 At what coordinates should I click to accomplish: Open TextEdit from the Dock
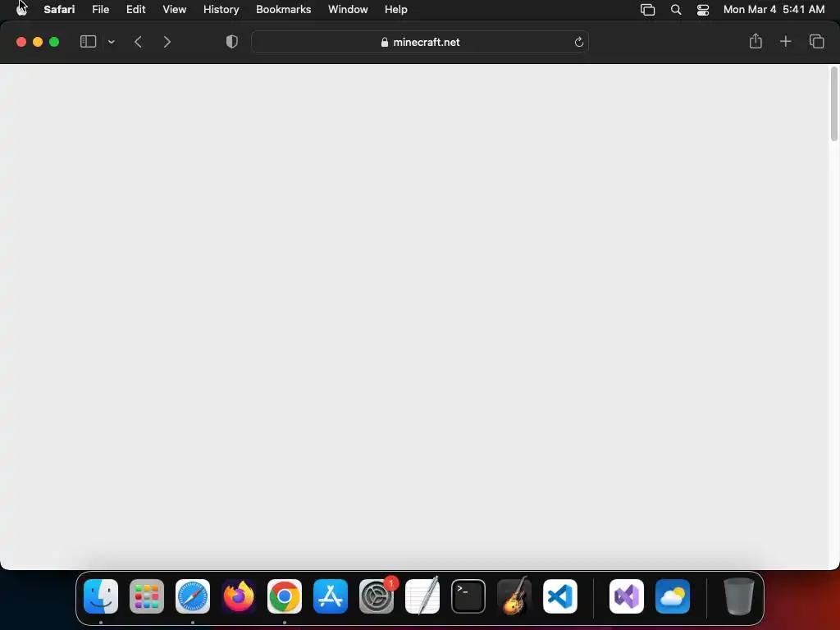point(422,596)
